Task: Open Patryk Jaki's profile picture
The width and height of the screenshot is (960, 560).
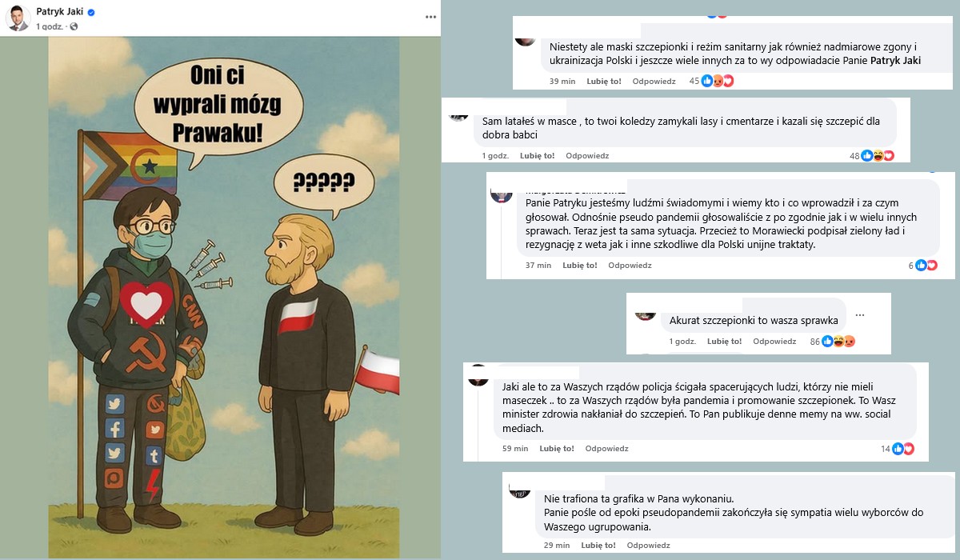Action: click(x=18, y=18)
